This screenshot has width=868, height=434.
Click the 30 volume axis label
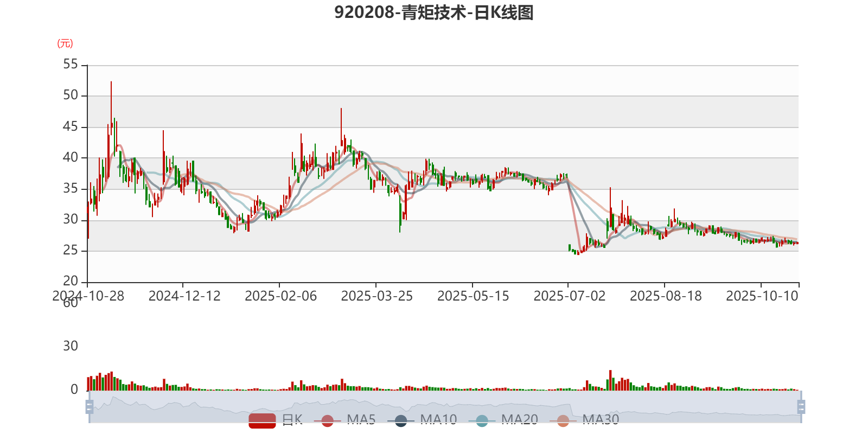(71, 346)
